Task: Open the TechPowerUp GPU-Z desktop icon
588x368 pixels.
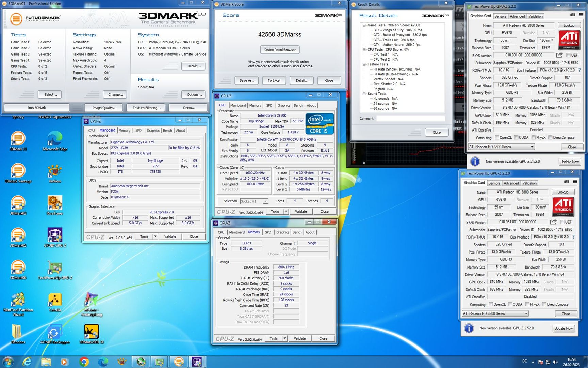Action: click(x=55, y=270)
